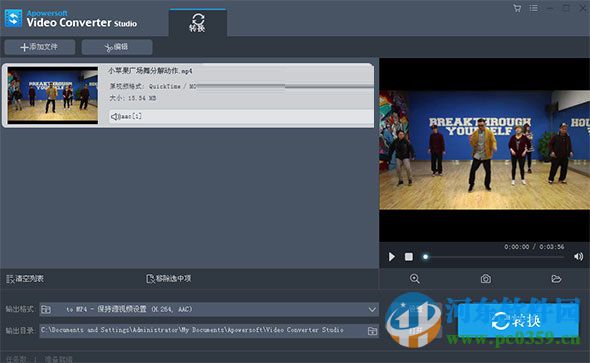Open the menu list icon in title bar

pos(534,8)
